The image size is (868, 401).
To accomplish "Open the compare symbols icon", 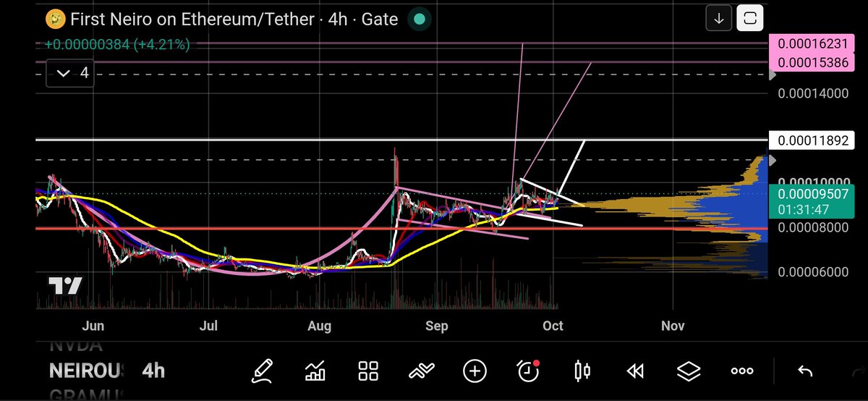I will coord(421,371).
